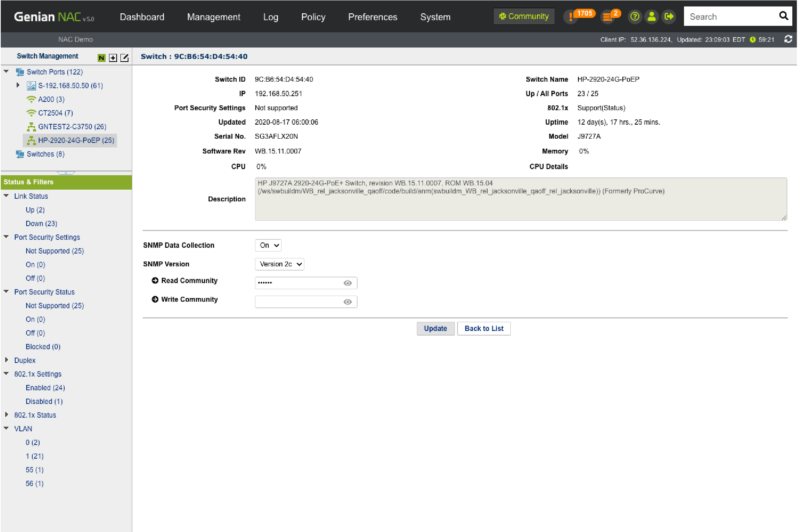Toggle Write Community visibility eye icon
The image size is (798, 532).
pyautogui.click(x=347, y=302)
